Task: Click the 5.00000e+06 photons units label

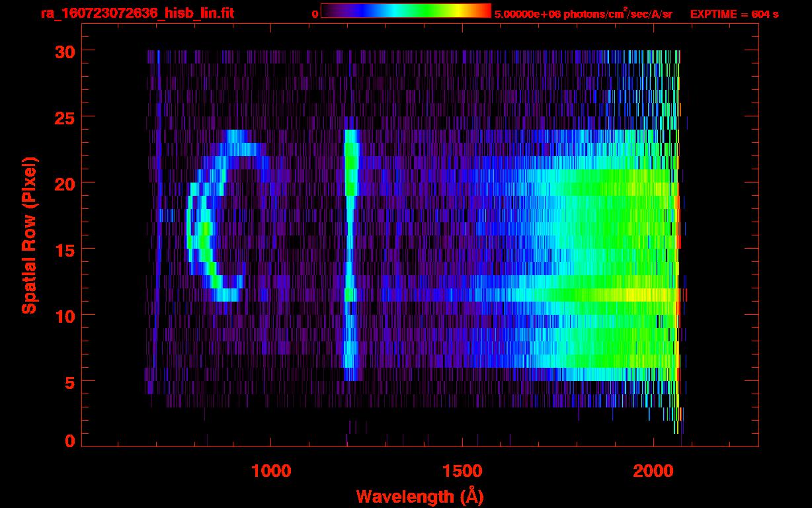Action: pos(583,14)
